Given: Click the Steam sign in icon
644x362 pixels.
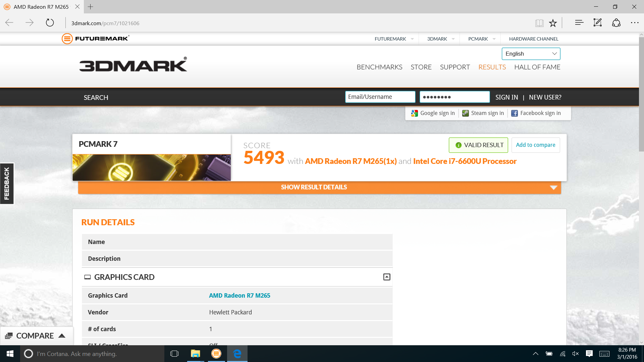Looking at the screenshot, I should tap(465, 113).
